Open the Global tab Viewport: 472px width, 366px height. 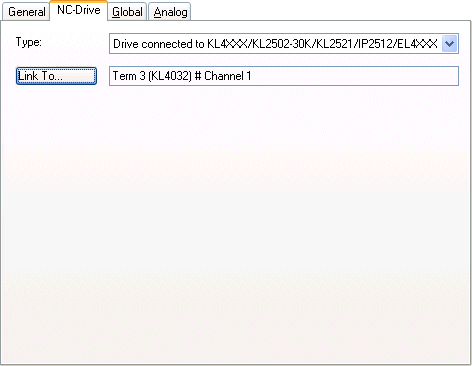pos(127,12)
